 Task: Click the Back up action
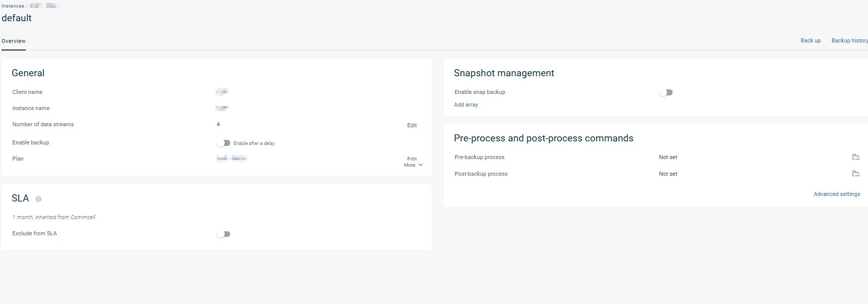tap(810, 40)
